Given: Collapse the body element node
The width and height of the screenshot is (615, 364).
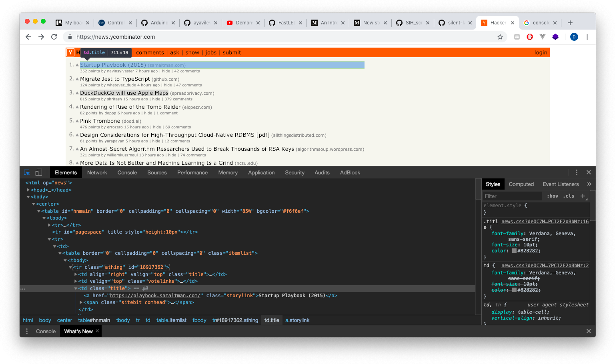Looking at the screenshot, I should pos(28,197).
